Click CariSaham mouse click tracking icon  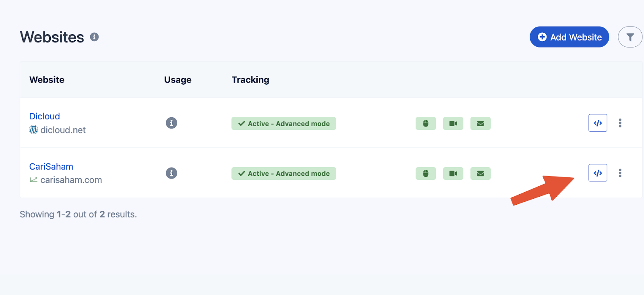click(426, 173)
